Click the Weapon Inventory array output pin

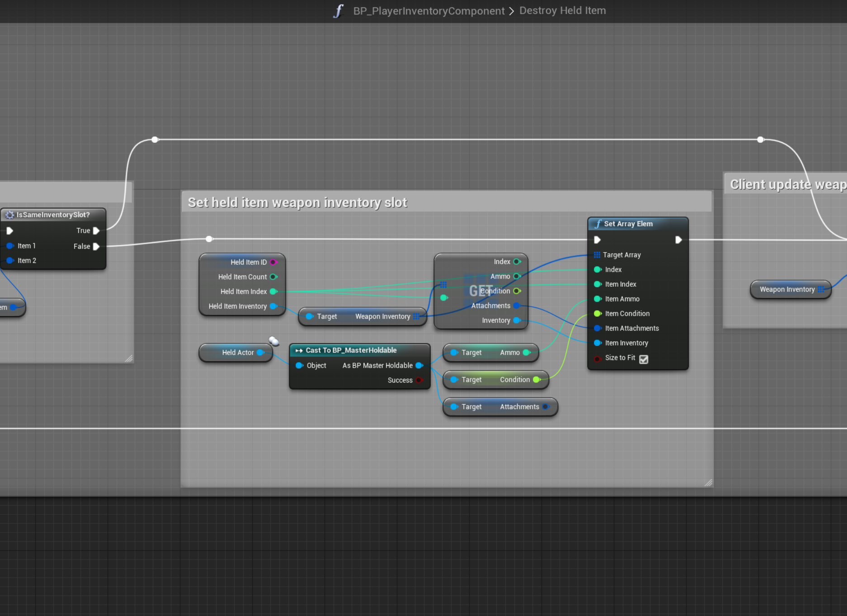[416, 317]
